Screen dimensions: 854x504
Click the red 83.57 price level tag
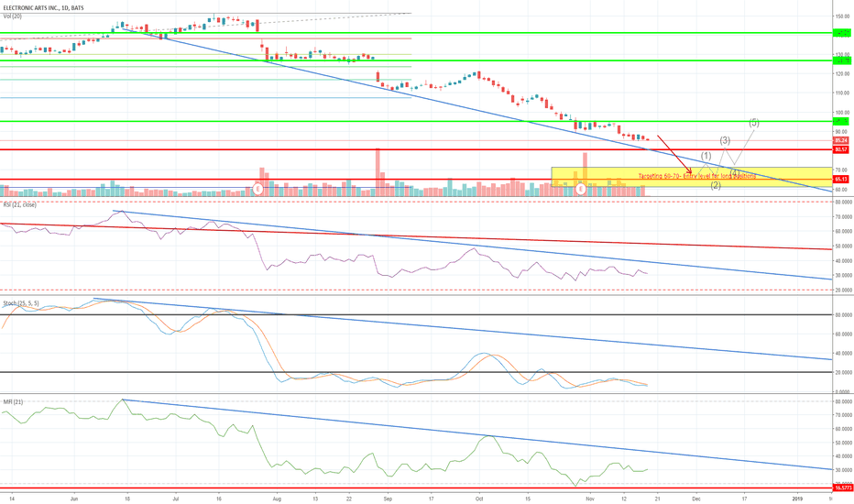(x=841, y=149)
